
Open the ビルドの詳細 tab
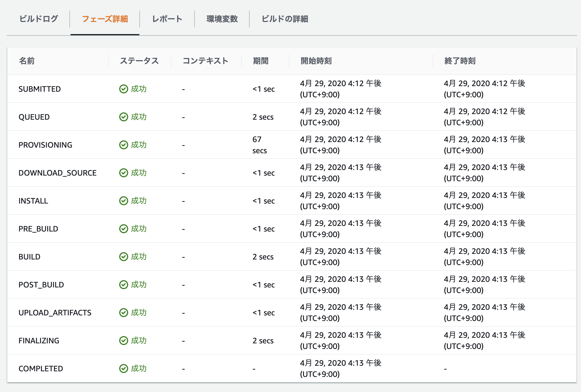[x=285, y=19]
